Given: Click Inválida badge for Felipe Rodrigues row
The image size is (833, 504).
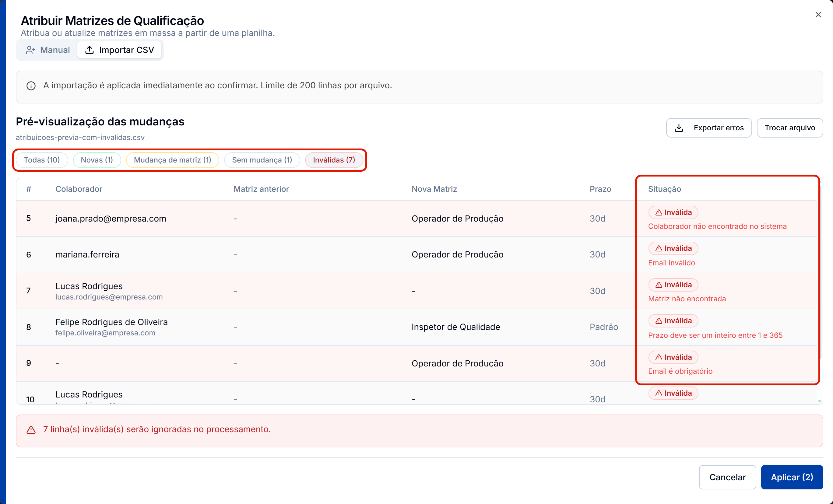Looking at the screenshot, I should click(x=673, y=321).
